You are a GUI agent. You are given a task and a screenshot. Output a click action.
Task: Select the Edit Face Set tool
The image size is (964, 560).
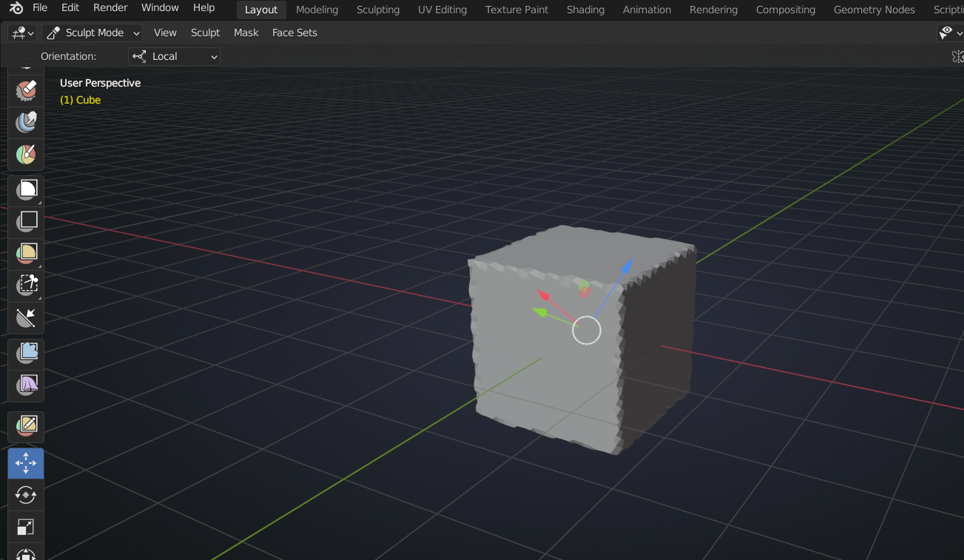point(26,426)
